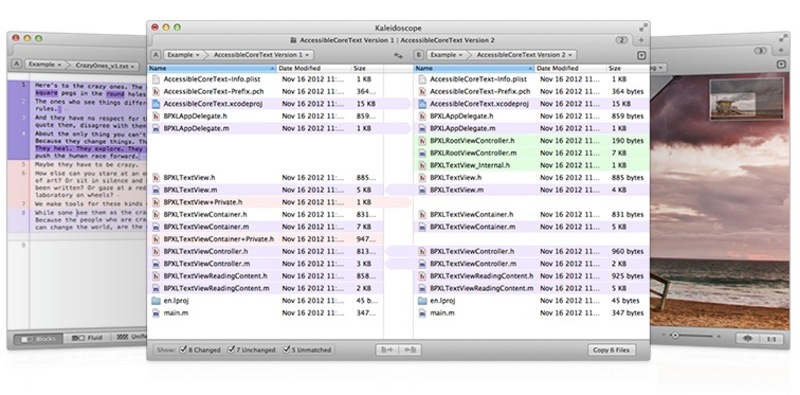Enter full screen in the Kaleidoscope window
The width and height of the screenshot is (800, 395).
tap(643, 28)
